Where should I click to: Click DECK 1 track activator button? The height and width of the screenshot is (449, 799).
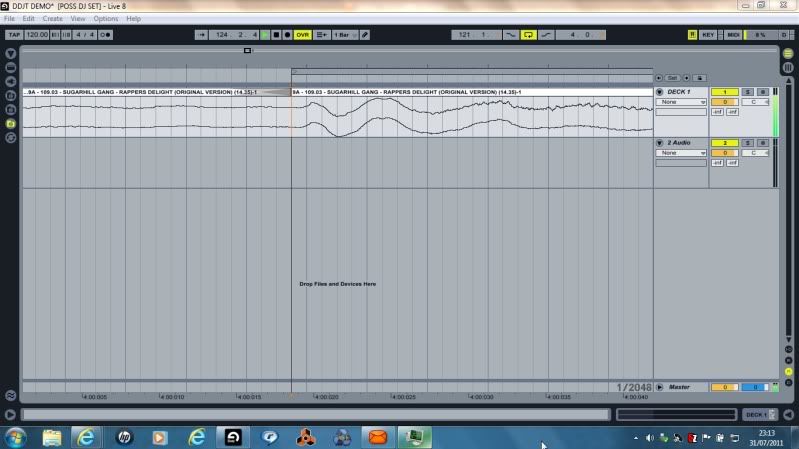pyautogui.click(x=724, y=92)
